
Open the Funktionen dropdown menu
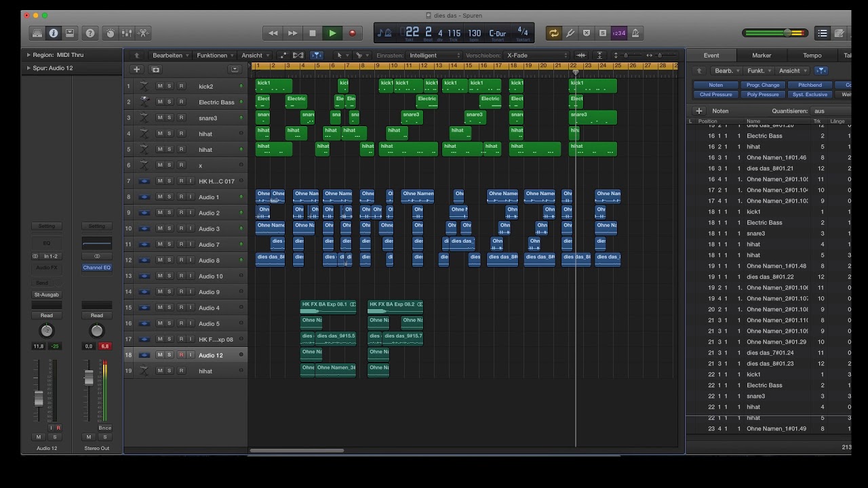(216, 55)
